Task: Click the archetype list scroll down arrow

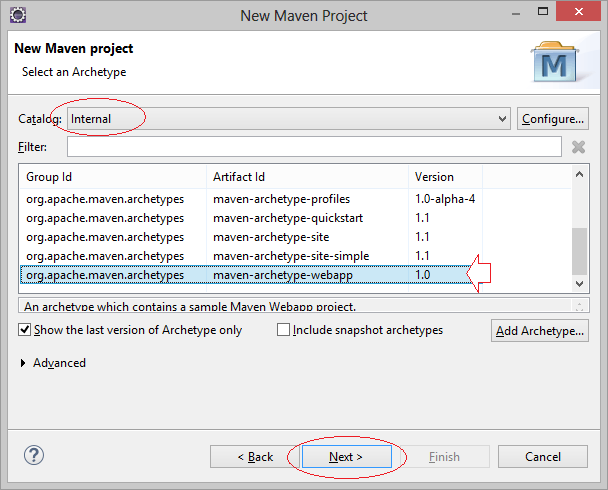Action: pos(579,284)
